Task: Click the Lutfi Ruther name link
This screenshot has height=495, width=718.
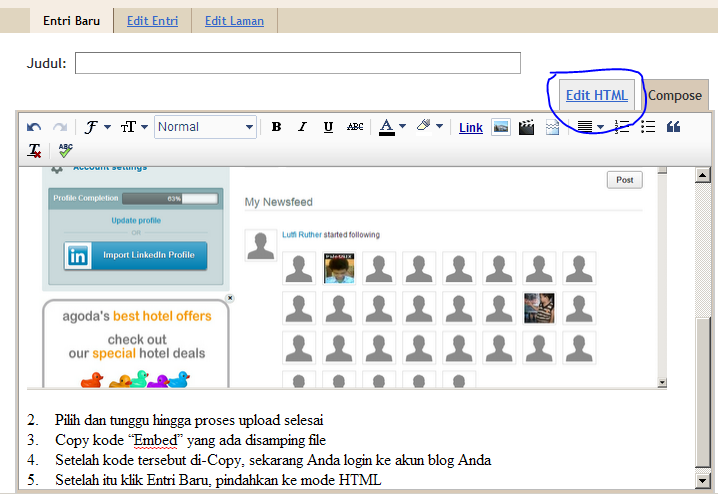Action: [302, 234]
